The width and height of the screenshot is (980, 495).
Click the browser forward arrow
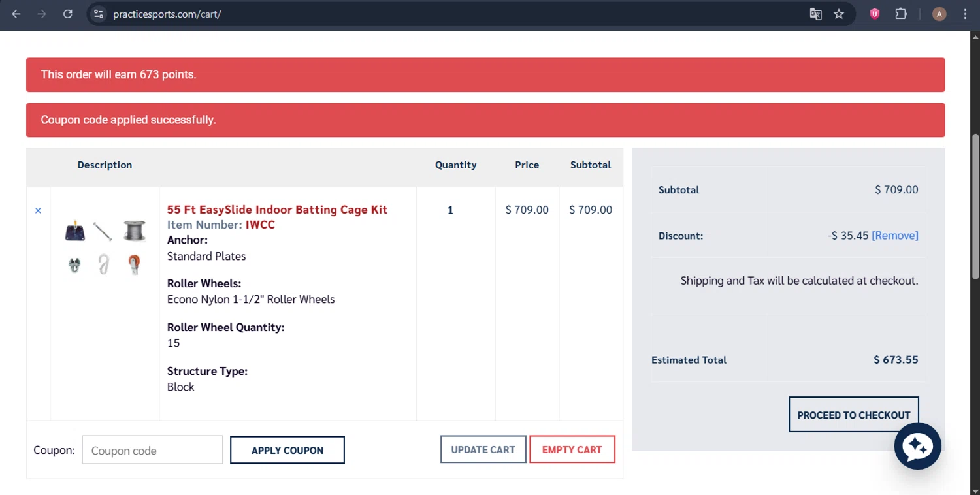(42, 14)
